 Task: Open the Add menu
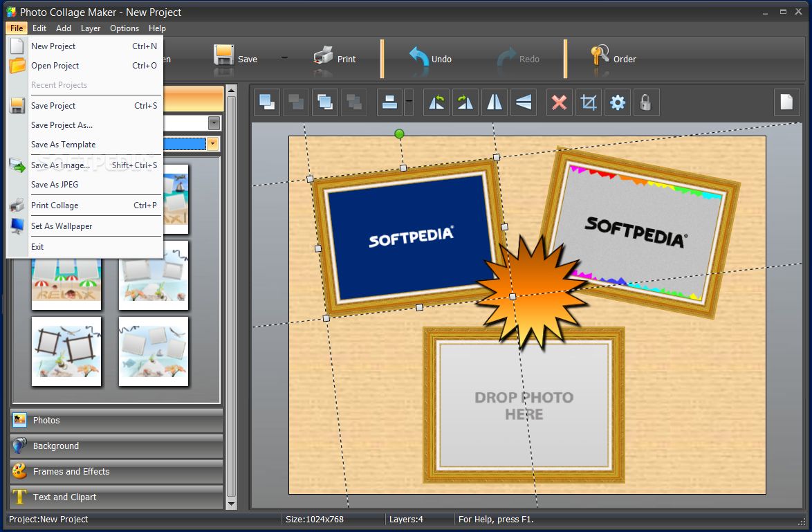(64, 28)
